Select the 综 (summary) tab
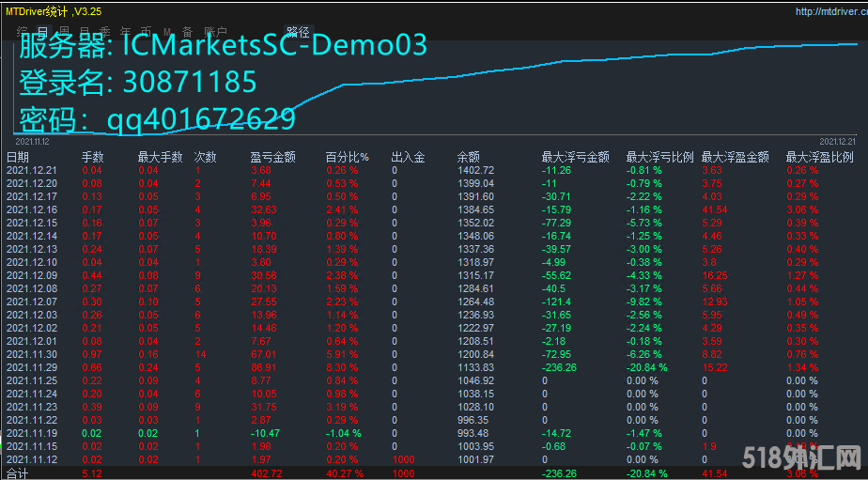The height and width of the screenshot is (480, 868). (23, 32)
